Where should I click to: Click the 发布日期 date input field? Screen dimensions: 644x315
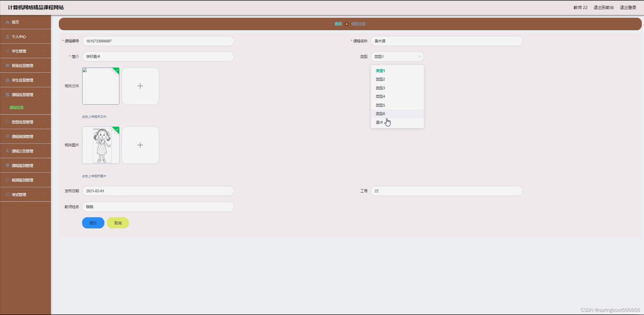click(x=158, y=191)
